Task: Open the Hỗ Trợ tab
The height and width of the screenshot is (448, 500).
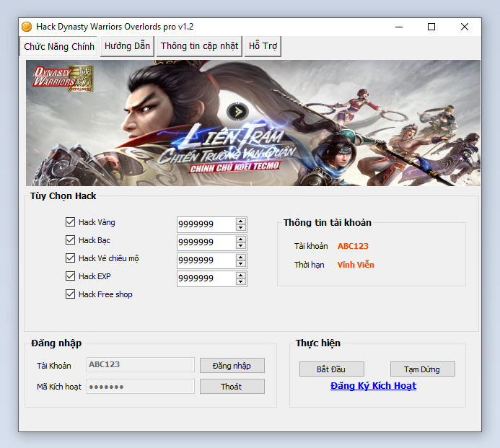Action: 263,46
